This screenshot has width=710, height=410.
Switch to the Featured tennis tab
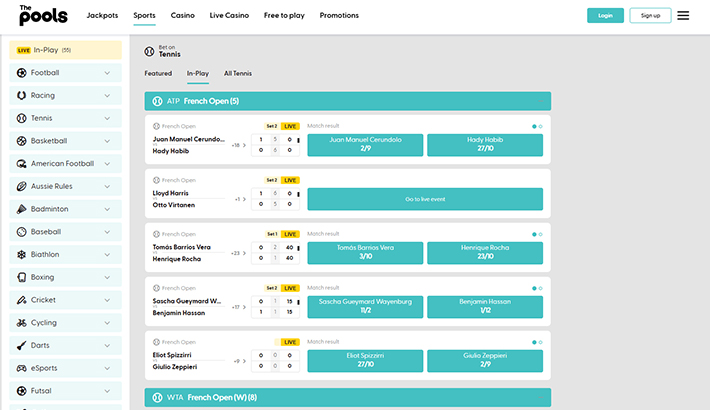click(158, 73)
